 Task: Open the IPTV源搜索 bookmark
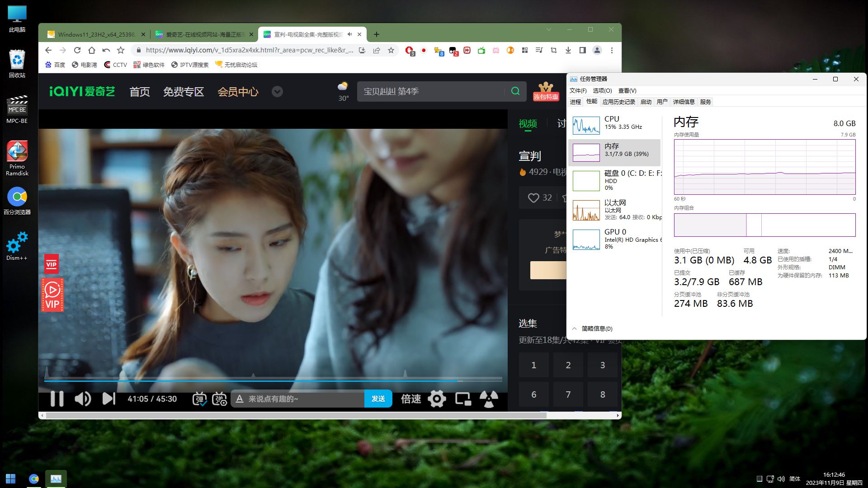(190, 65)
